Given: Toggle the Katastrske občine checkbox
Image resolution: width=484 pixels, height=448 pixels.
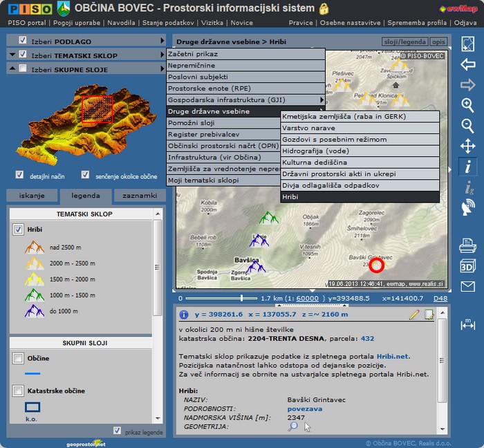Looking at the screenshot, I should click(x=19, y=391).
